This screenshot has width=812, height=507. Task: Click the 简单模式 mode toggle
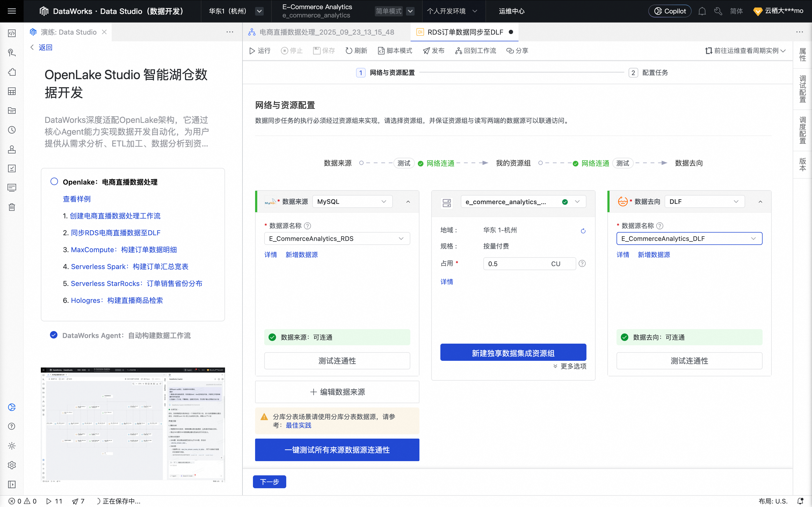point(389,11)
